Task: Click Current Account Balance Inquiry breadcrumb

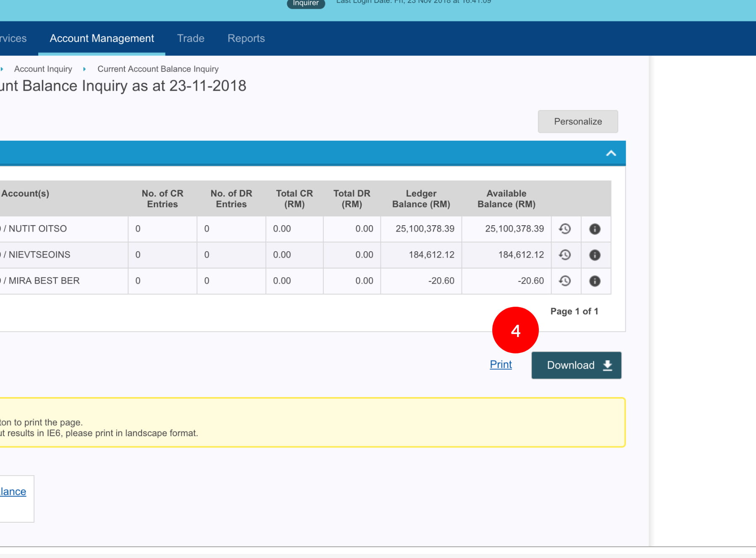Action: 158,69
